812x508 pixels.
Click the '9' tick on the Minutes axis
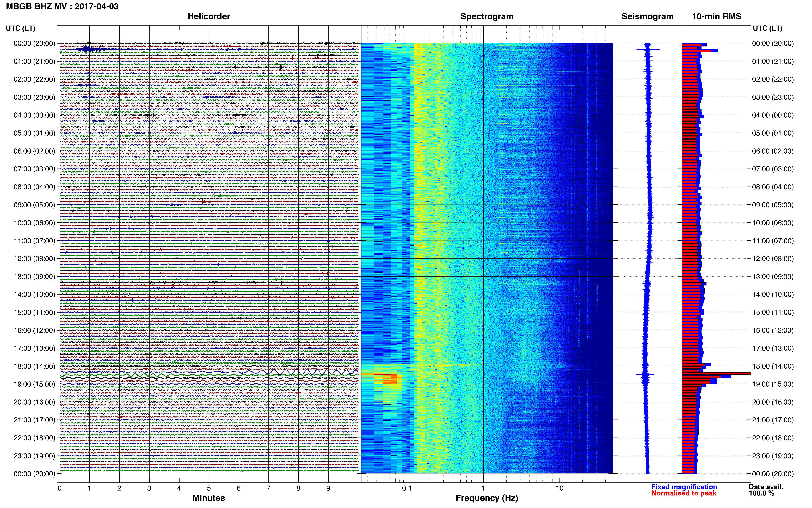pyautogui.click(x=328, y=488)
